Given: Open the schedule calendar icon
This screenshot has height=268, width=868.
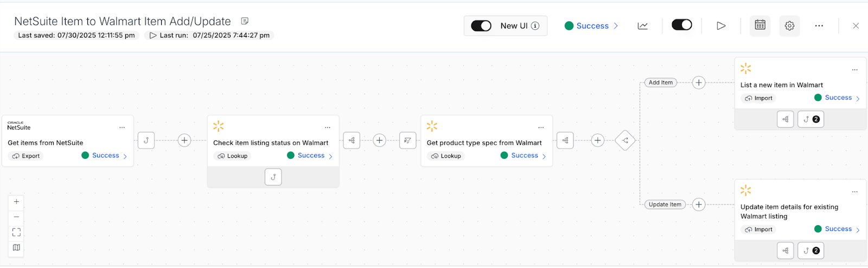Looking at the screenshot, I should click(x=760, y=25).
